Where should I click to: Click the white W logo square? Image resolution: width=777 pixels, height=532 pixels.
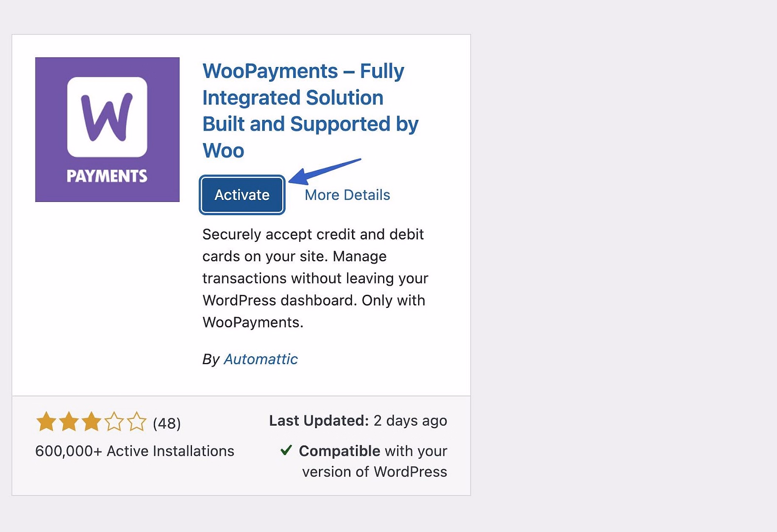pos(107,117)
